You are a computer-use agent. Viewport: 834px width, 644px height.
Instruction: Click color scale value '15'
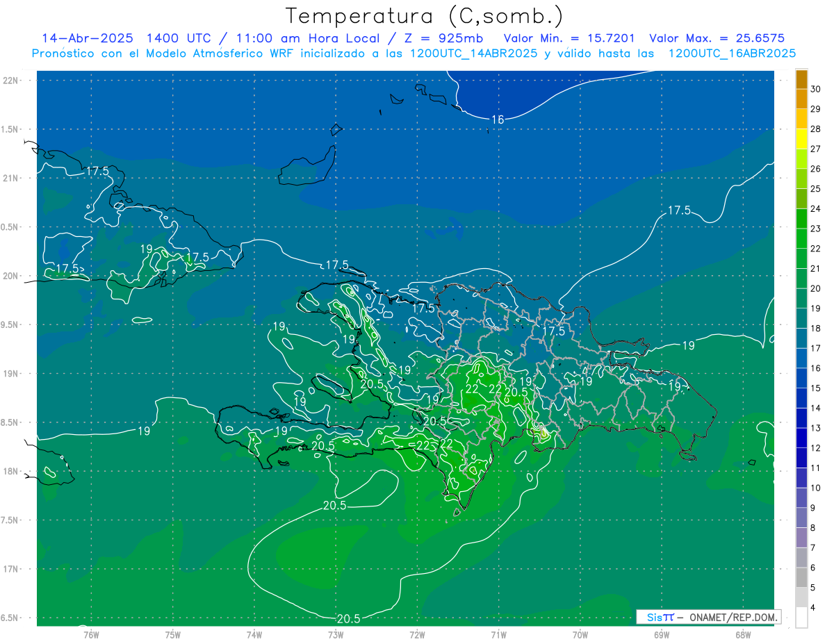point(816,388)
